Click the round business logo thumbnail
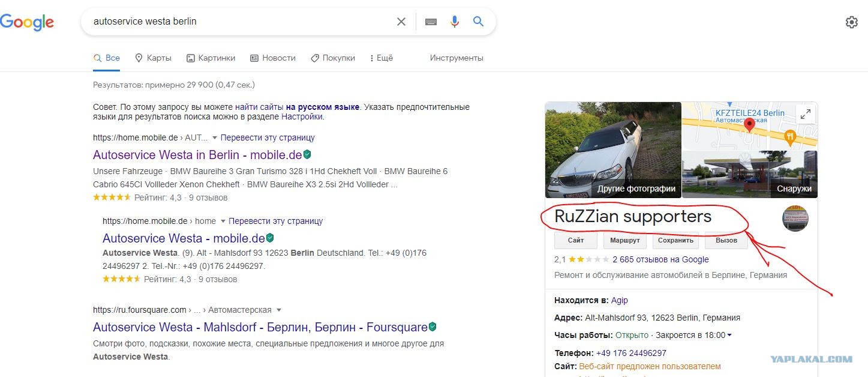 pyautogui.click(x=795, y=219)
